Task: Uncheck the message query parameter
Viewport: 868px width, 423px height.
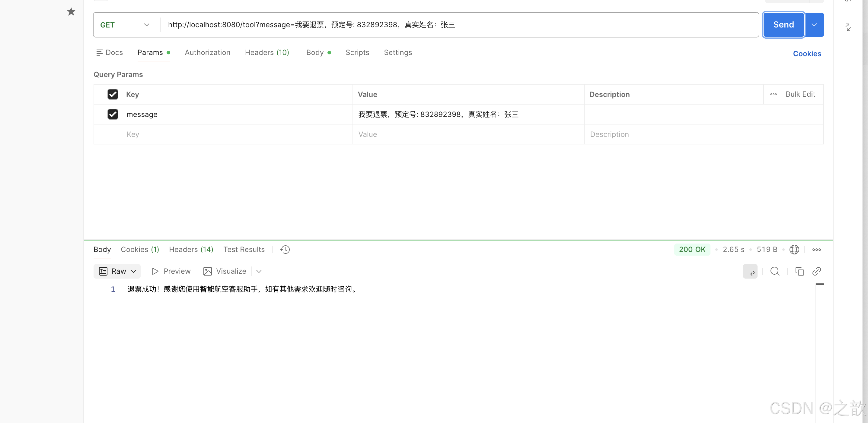Action: click(113, 114)
